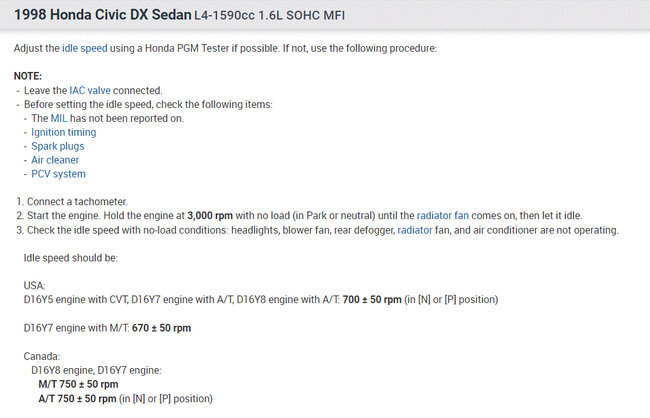Follow the "Ignition timing" link
The width and height of the screenshot is (650, 418).
click(x=64, y=132)
